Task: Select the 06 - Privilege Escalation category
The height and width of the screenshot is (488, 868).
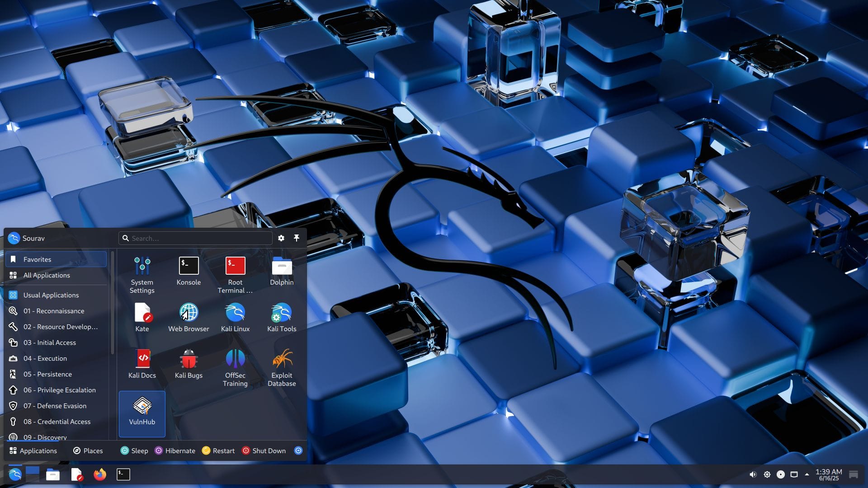Action: pyautogui.click(x=60, y=390)
